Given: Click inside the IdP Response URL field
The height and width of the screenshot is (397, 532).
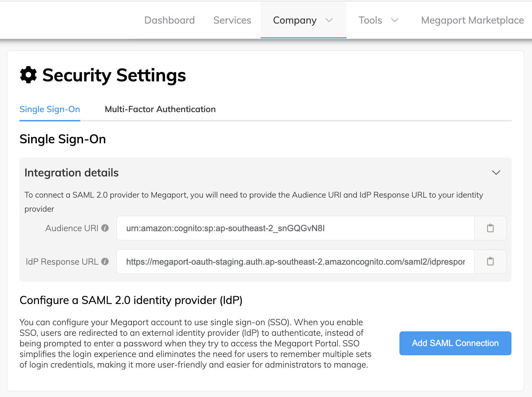Looking at the screenshot, I should coord(296,262).
